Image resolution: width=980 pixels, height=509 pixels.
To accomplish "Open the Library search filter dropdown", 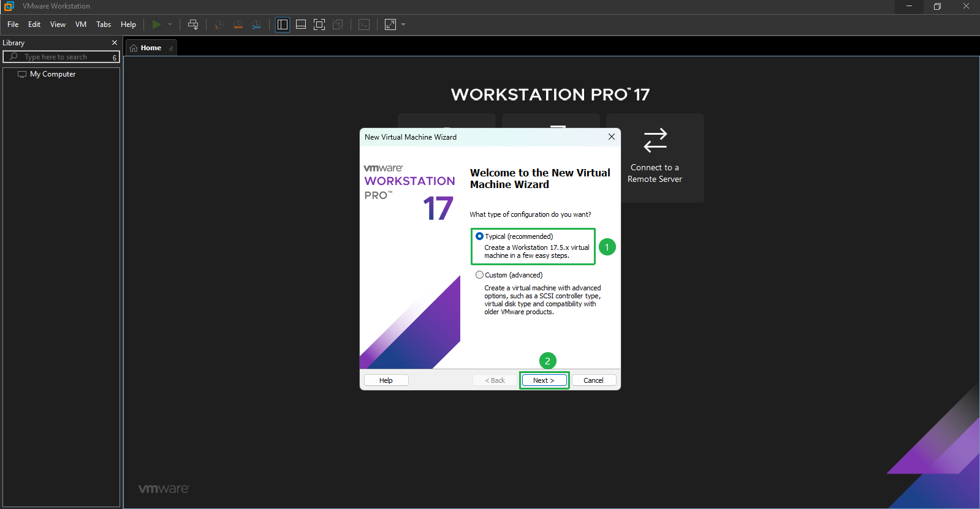I will coord(114,57).
